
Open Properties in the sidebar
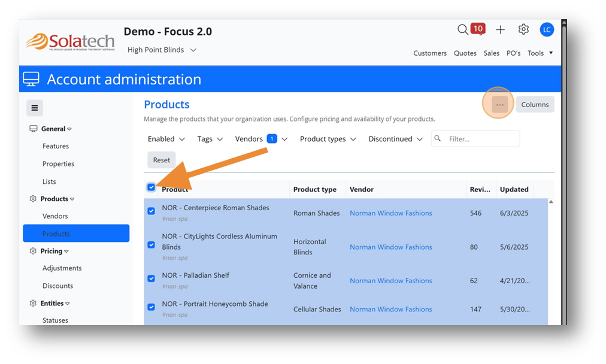pyautogui.click(x=58, y=164)
